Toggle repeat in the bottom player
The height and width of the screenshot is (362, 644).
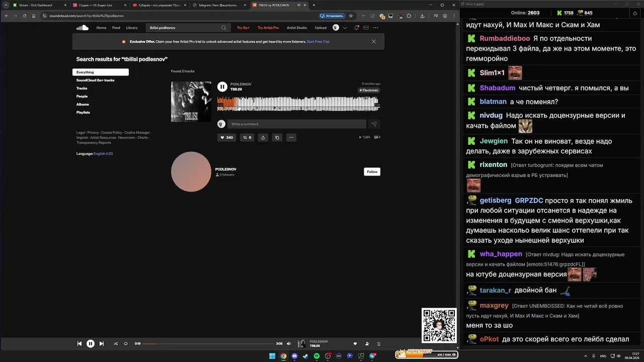coord(126,343)
